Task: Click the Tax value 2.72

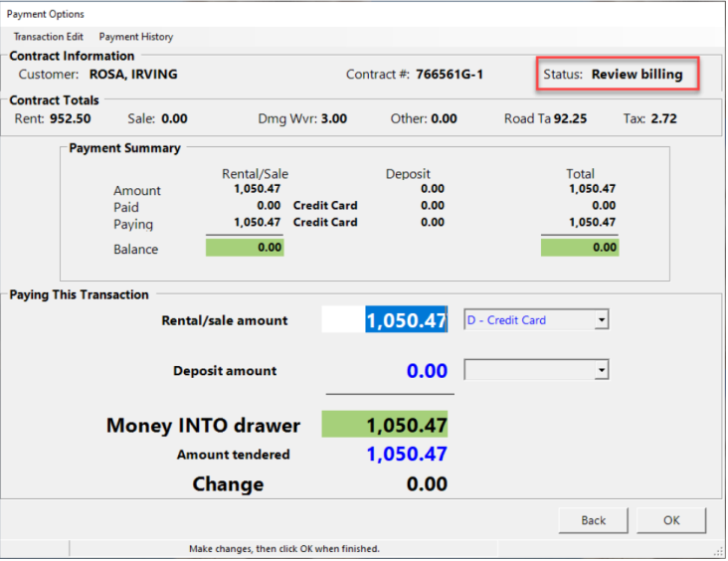Action: pyautogui.click(x=663, y=119)
